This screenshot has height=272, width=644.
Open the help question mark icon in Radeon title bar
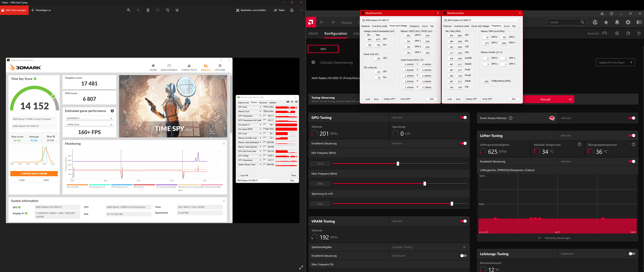pos(612,14)
